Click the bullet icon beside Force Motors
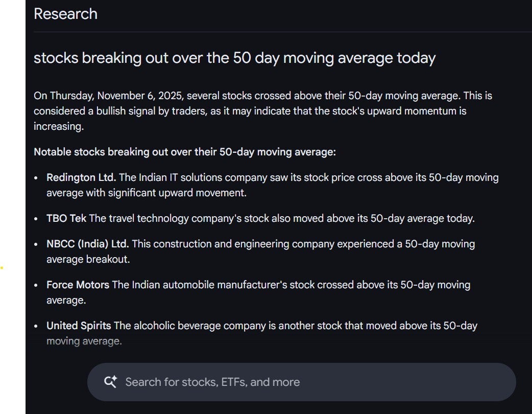532x414 pixels. (36, 286)
